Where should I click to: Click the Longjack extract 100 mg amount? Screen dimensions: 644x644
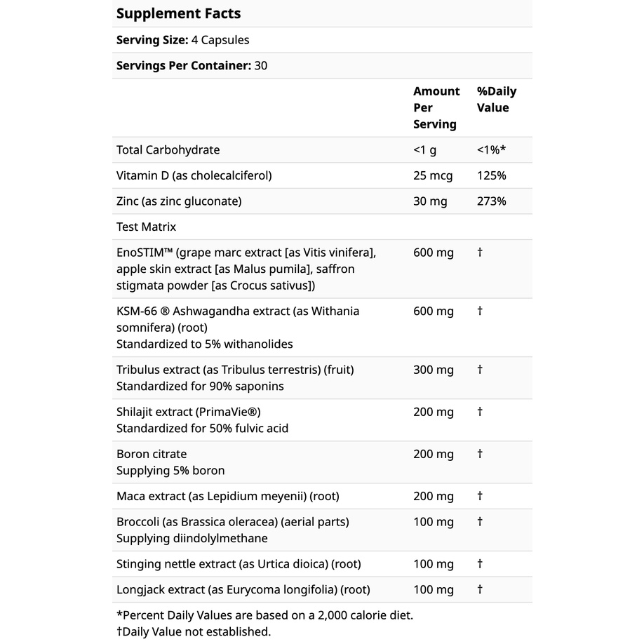433,590
